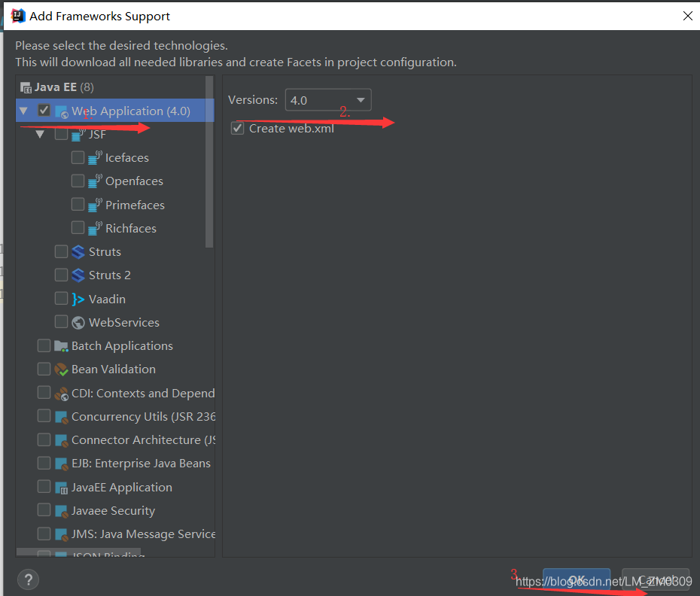Click the JavaEE Application icon
This screenshot has width=700, height=596.
tap(61, 488)
